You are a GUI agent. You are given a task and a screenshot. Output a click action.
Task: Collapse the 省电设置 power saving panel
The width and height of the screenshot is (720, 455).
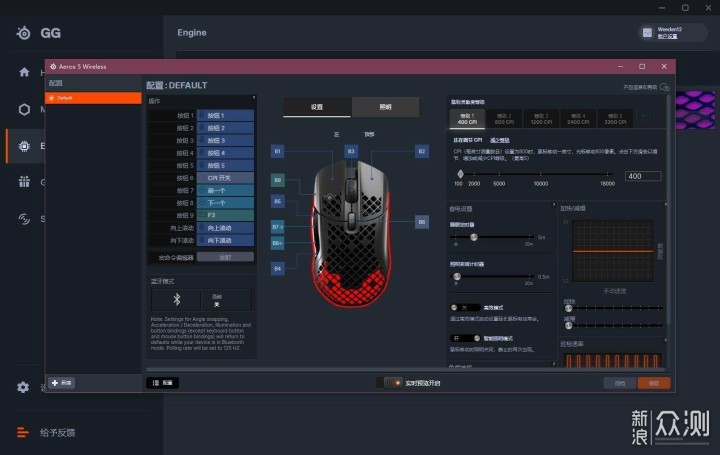point(554,204)
